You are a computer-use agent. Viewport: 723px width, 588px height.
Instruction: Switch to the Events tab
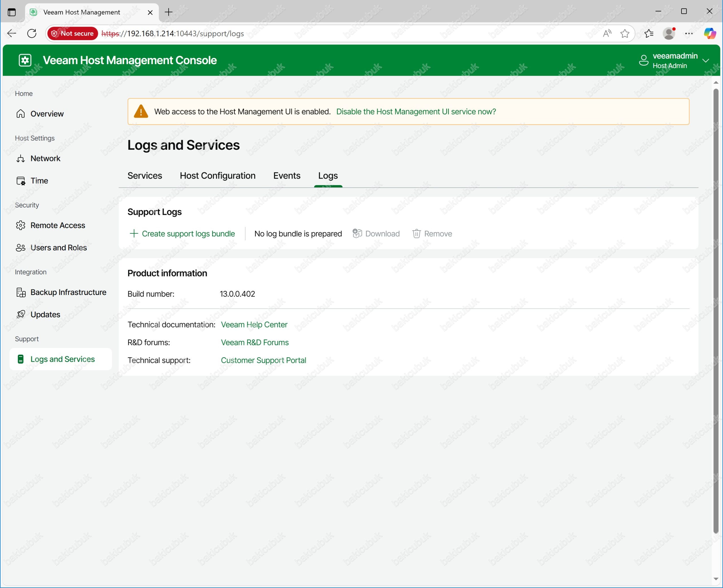[x=287, y=175]
